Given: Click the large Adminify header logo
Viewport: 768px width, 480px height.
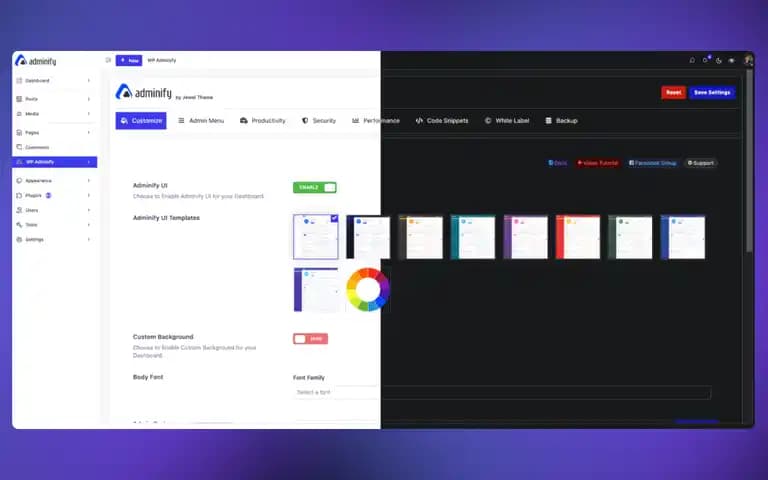Looking at the screenshot, I should pos(144,92).
